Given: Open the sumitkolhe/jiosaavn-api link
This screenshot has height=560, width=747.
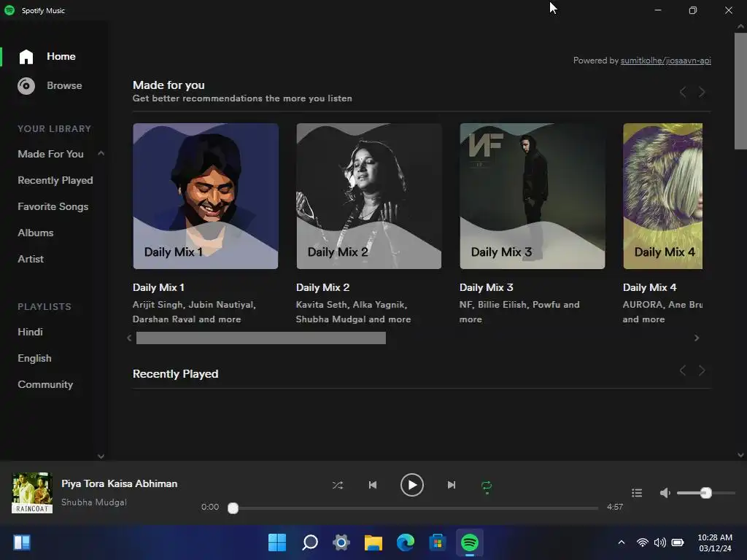Looking at the screenshot, I should [x=665, y=61].
